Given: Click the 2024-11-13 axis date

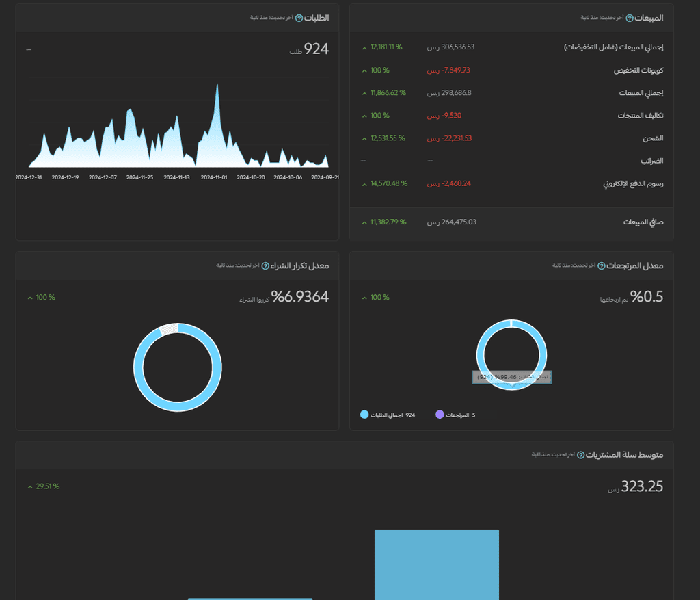Looking at the screenshot, I should pyautogui.click(x=177, y=177).
